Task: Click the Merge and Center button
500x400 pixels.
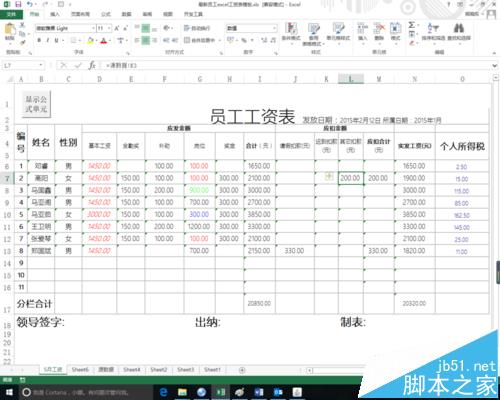Action: tap(199, 40)
